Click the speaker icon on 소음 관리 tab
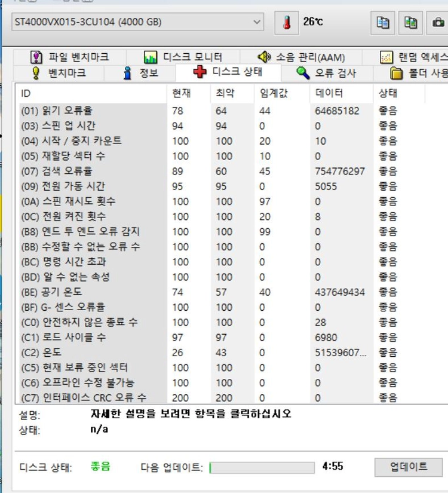 (x=264, y=57)
